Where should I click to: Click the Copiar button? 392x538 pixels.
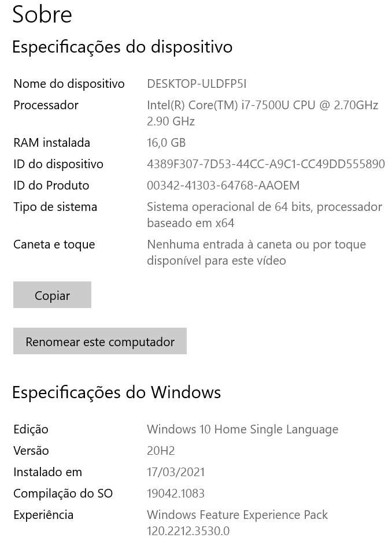tap(52, 295)
